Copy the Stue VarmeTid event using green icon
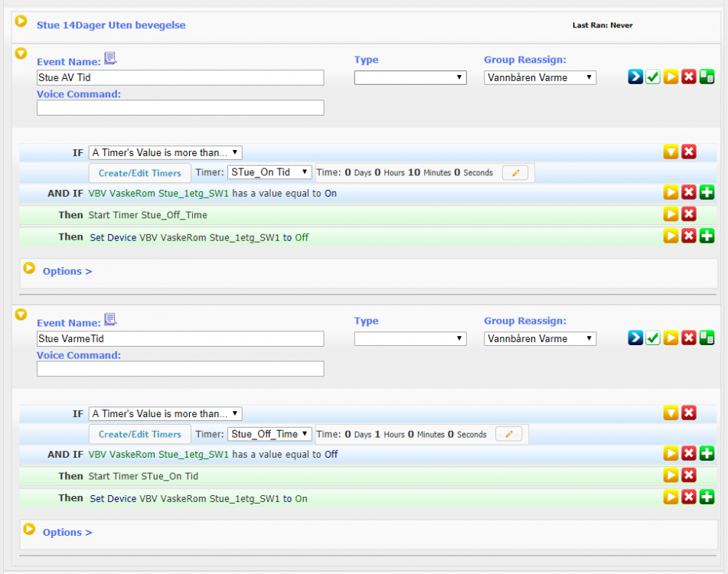Screen dimensions: 728x574 [x=707, y=338]
